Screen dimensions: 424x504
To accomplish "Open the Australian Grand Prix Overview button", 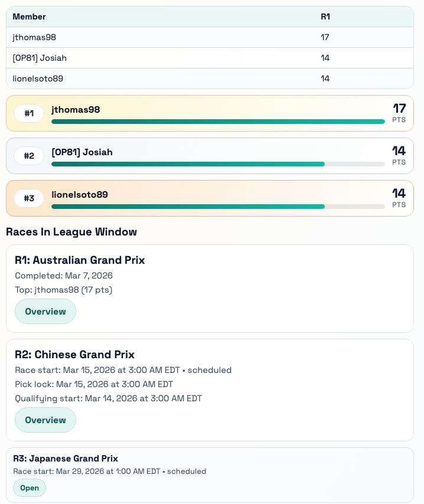I will 45,311.
